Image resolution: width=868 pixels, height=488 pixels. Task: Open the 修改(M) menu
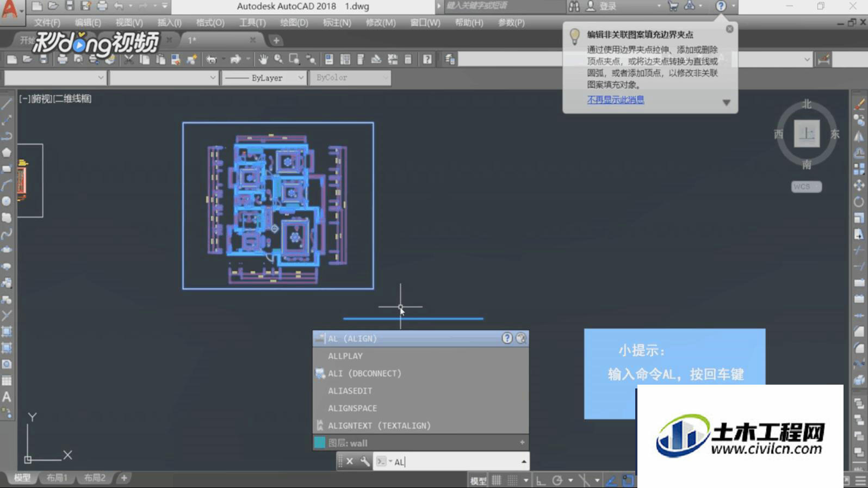[x=381, y=23]
